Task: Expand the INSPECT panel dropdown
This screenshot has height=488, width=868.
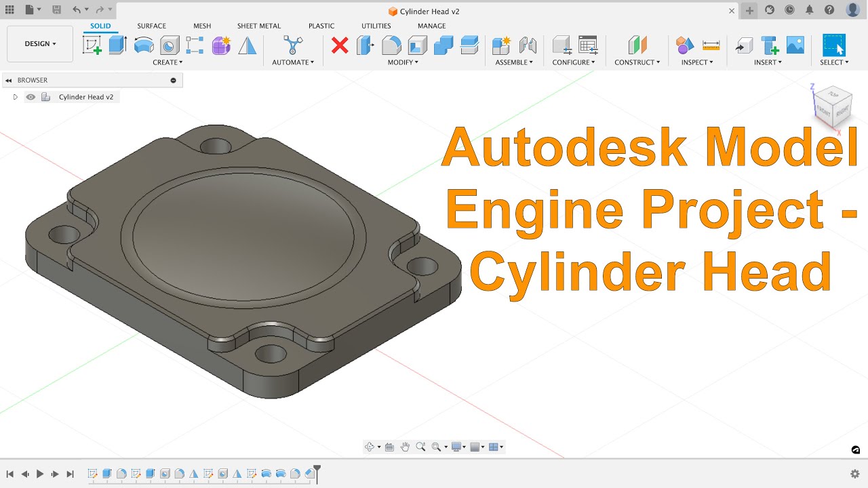Action: tap(698, 62)
